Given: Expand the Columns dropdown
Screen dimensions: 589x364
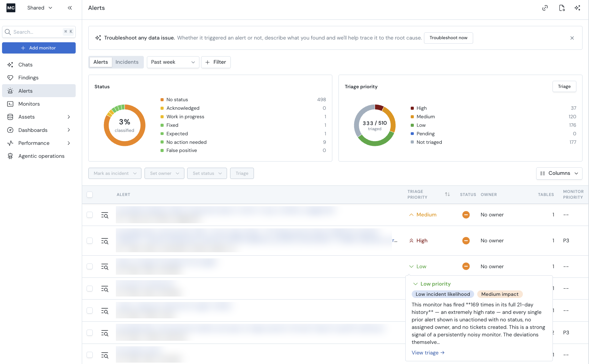Looking at the screenshot, I should pos(559,173).
